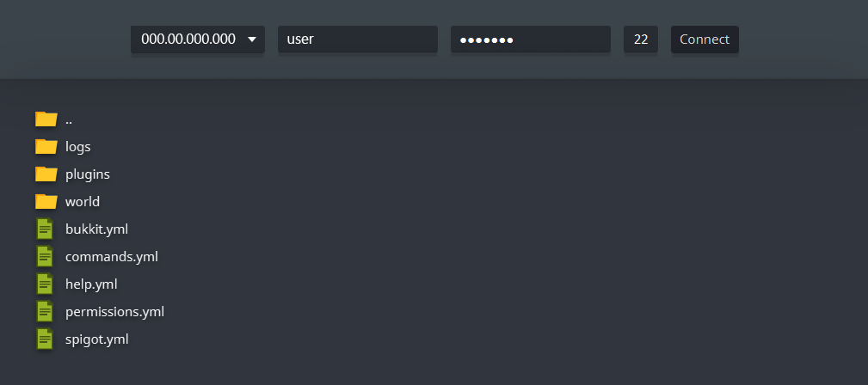Expand the host address dropdown arrow
This screenshot has width=868, height=385.
[252, 40]
